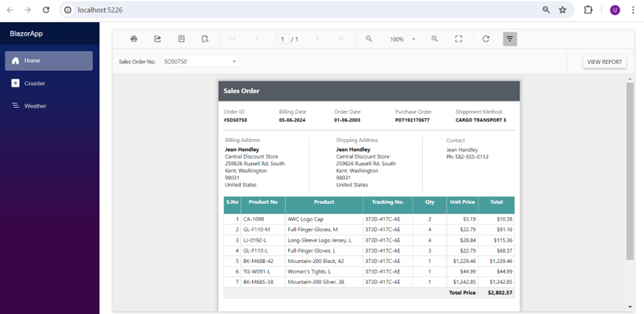Image resolution: width=644 pixels, height=314 pixels.
Task: Click the Billing Date 05-06-2024
Action: click(292, 120)
